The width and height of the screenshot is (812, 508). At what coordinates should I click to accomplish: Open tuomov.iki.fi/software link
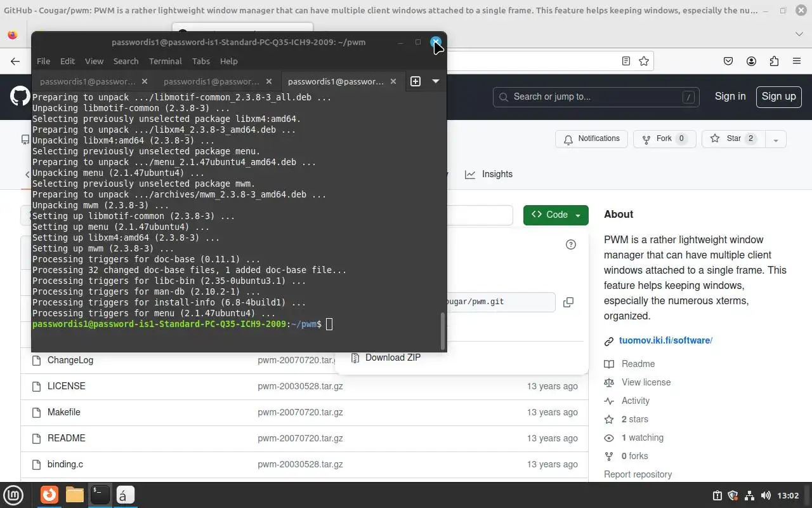665,340
